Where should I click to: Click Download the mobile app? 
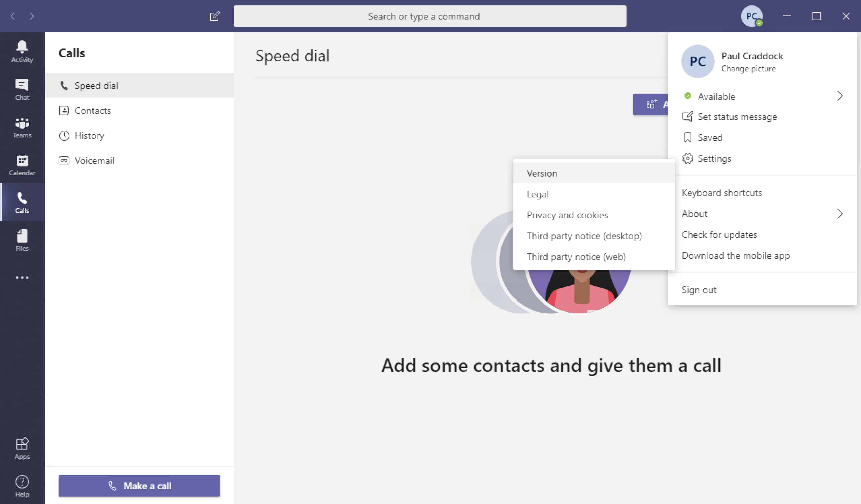coord(763,256)
